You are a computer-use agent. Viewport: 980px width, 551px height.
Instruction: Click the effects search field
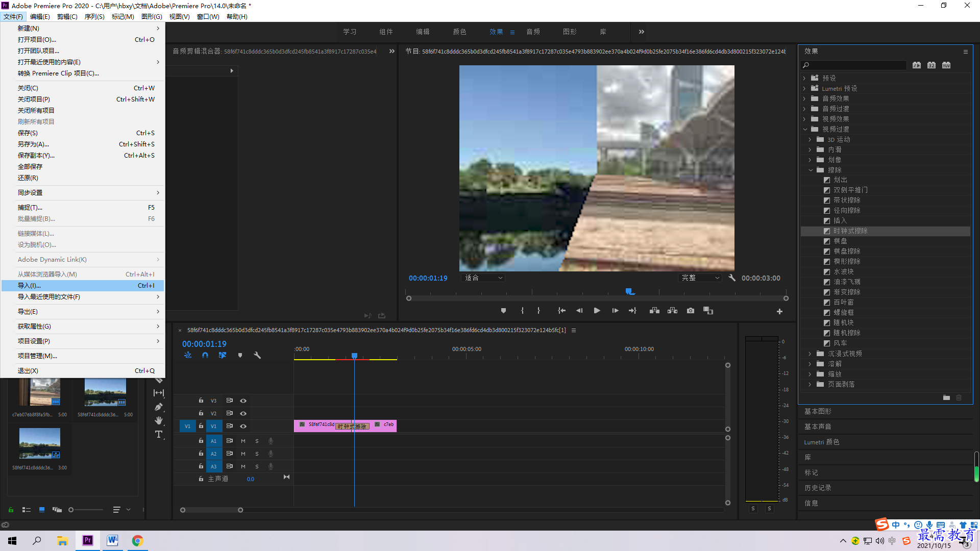pyautogui.click(x=854, y=65)
